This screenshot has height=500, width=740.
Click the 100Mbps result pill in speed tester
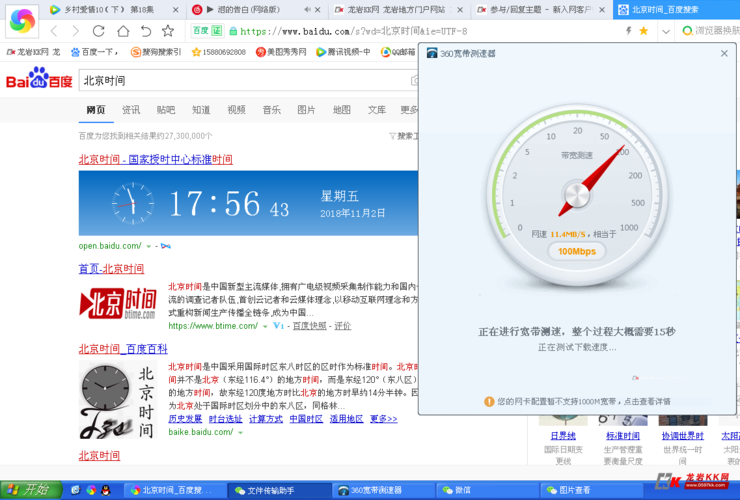tap(577, 251)
